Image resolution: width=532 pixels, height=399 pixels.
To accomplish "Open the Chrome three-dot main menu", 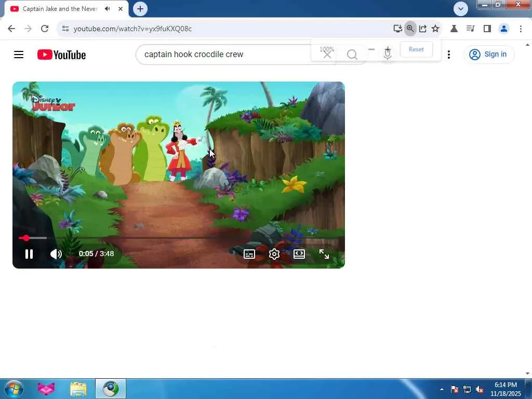I will (x=521, y=29).
